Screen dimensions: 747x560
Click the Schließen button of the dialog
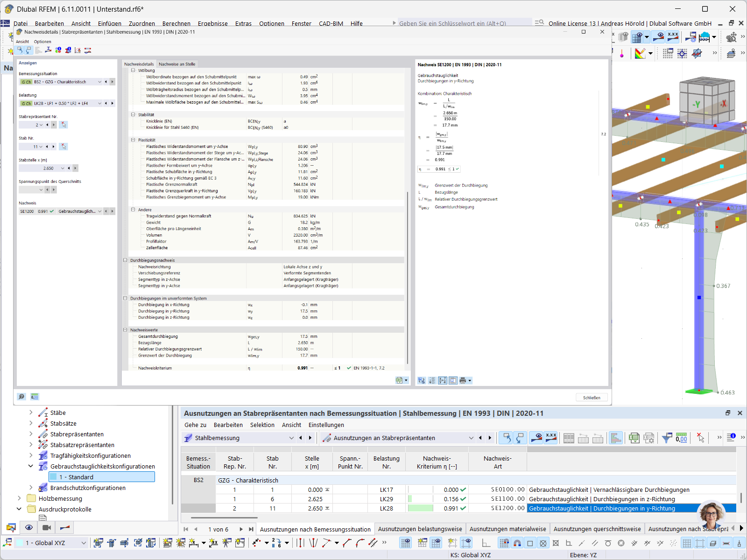pyautogui.click(x=592, y=397)
